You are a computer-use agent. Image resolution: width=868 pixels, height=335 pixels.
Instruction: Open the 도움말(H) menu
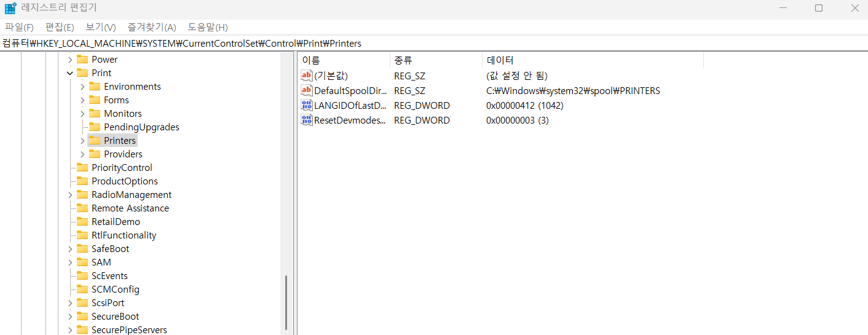[208, 27]
